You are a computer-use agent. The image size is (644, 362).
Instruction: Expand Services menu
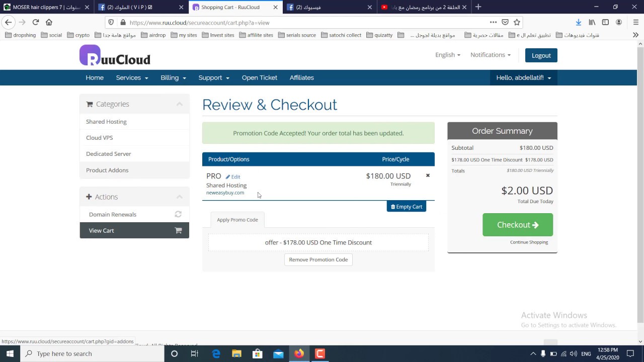[x=132, y=77]
